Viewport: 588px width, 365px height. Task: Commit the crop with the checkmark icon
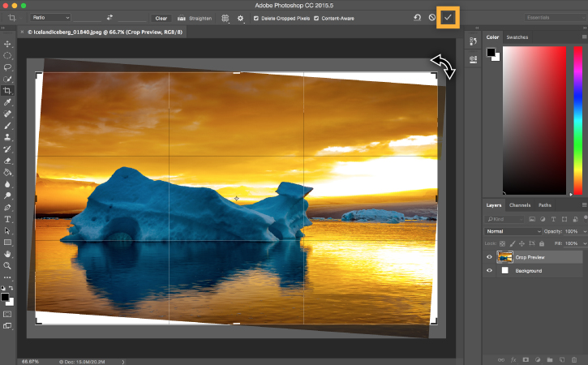click(x=447, y=17)
